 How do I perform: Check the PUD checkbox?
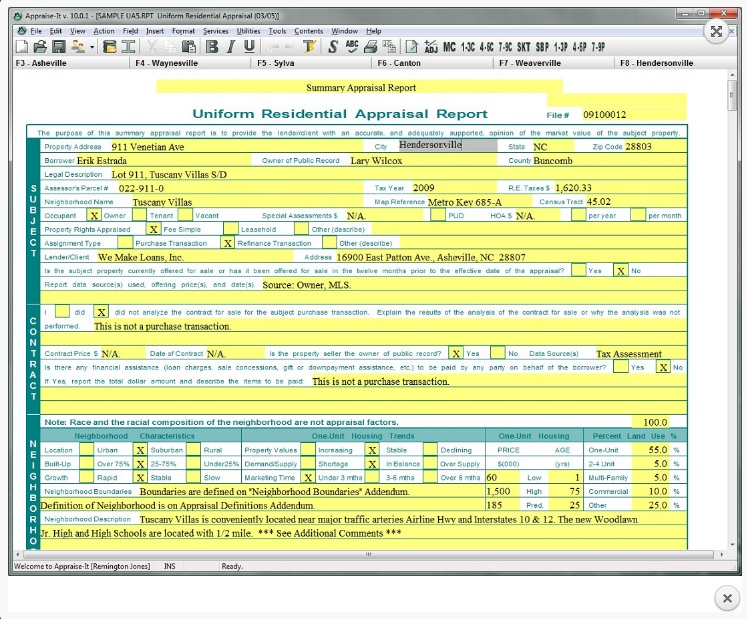coord(437,215)
